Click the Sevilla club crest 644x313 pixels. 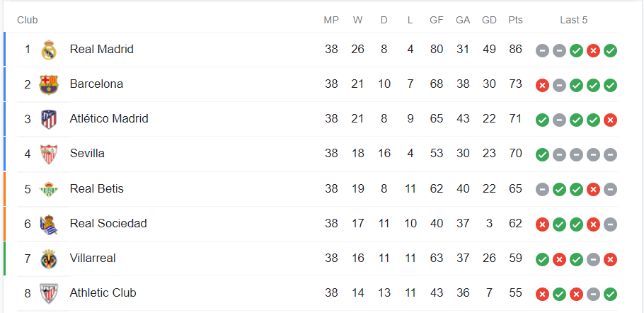click(49, 154)
